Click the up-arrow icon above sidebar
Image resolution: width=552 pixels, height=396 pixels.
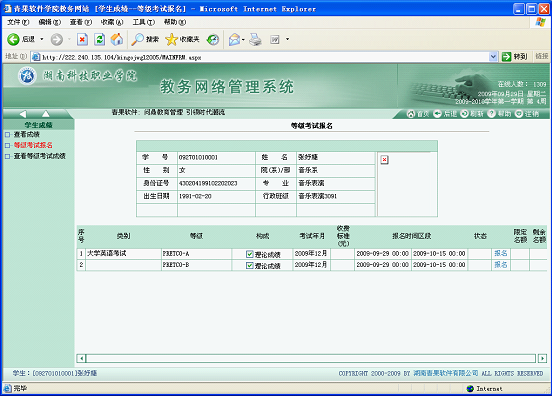46,113
